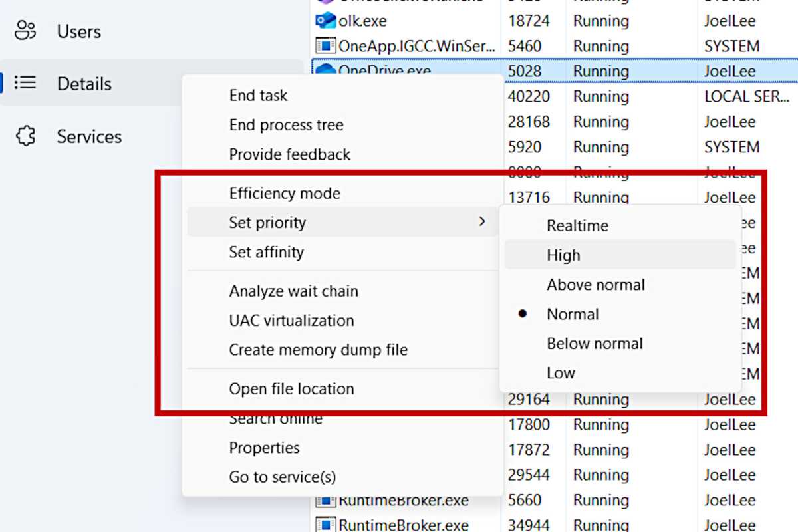The height and width of the screenshot is (532, 798).
Task: Click icon of RuntimeBroker.exe with PID 5660
Action: (x=325, y=500)
